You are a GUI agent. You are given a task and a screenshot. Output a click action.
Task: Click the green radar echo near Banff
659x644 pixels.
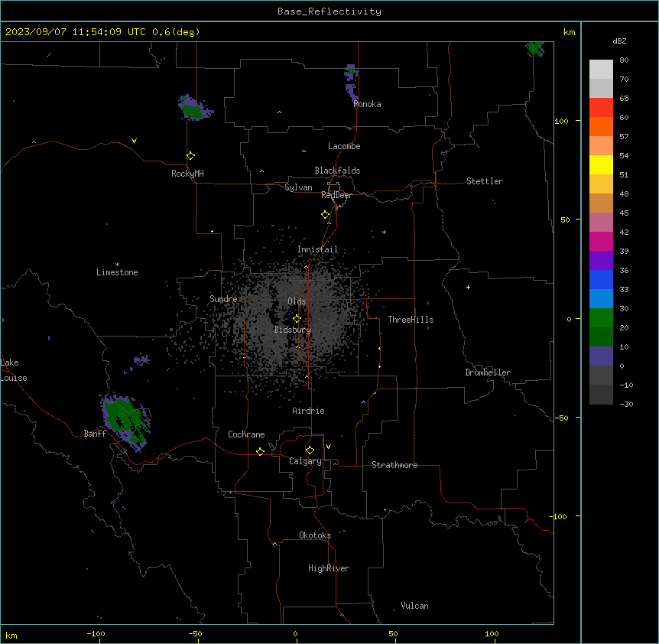(x=125, y=421)
